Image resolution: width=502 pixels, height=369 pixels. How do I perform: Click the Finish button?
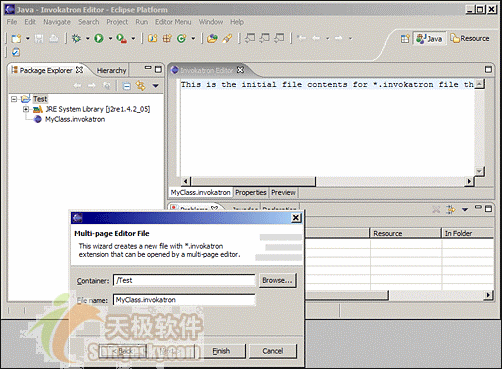click(221, 351)
